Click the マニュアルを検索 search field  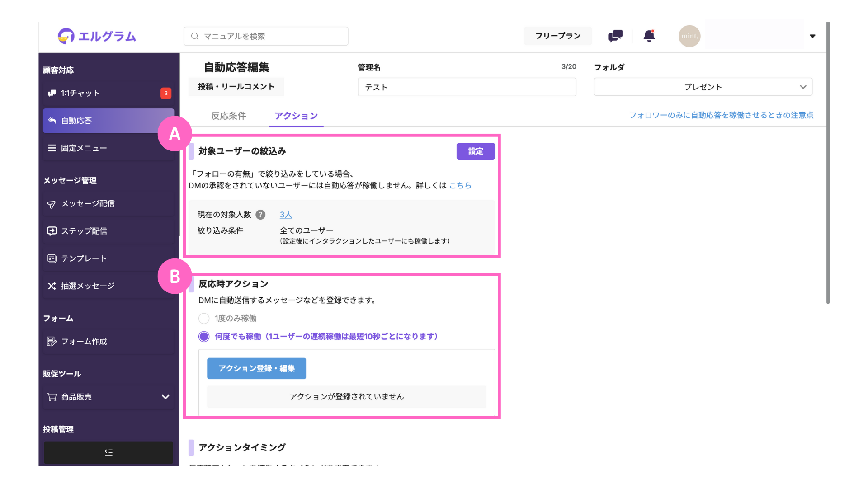pyautogui.click(x=266, y=36)
